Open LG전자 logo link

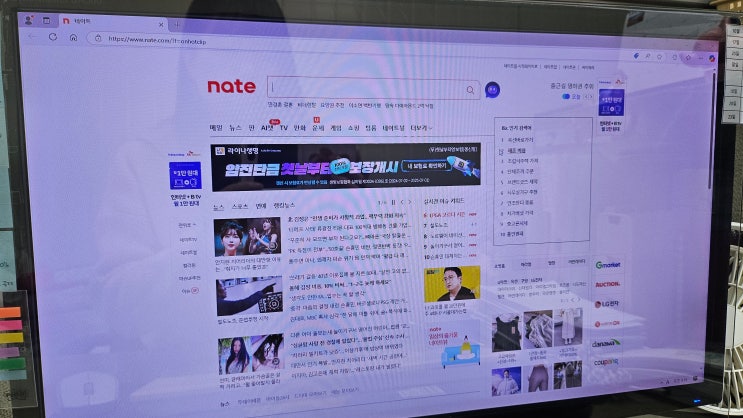point(607,304)
